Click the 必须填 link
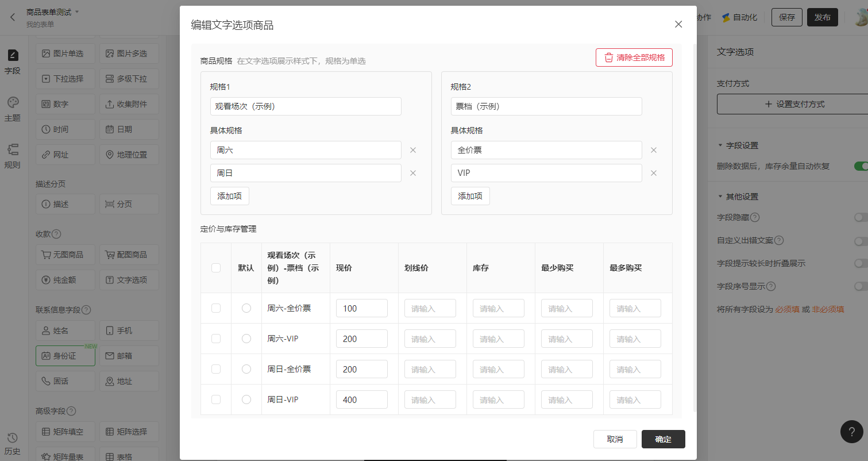This screenshot has height=461, width=868. pos(787,309)
